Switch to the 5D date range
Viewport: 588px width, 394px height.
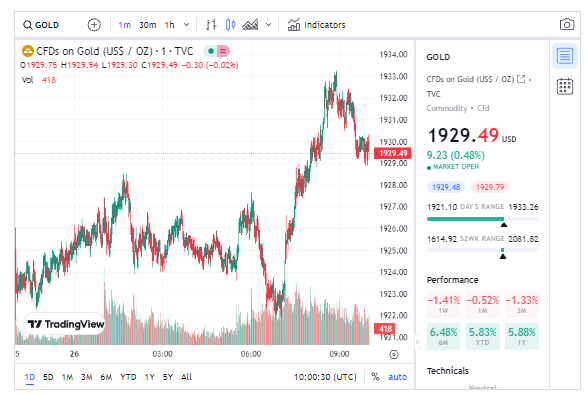pyautogui.click(x=48, y=377)
